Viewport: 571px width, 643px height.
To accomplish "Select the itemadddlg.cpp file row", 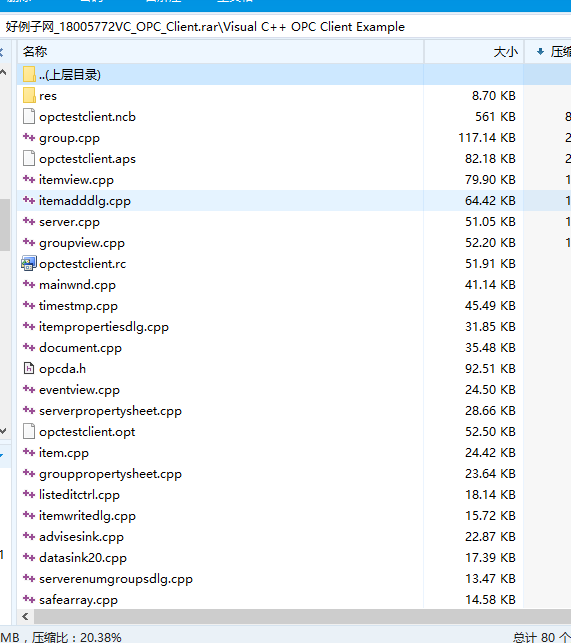I will point(294,201).
